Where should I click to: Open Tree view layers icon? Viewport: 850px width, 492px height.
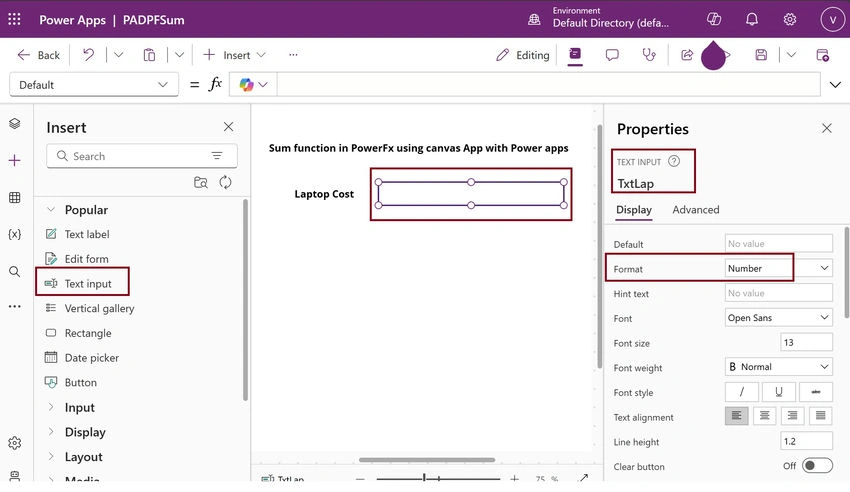coord(15,124)
